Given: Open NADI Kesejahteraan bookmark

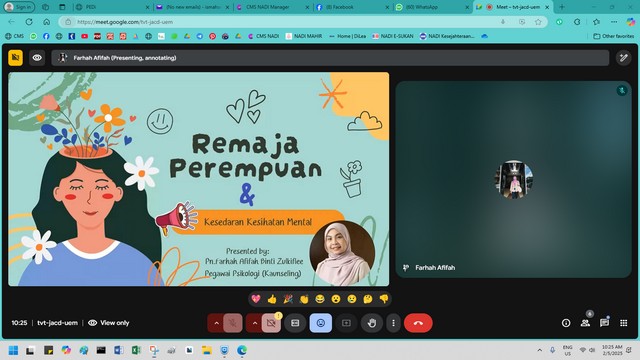Looking at the screenshot, I should 447,36.
